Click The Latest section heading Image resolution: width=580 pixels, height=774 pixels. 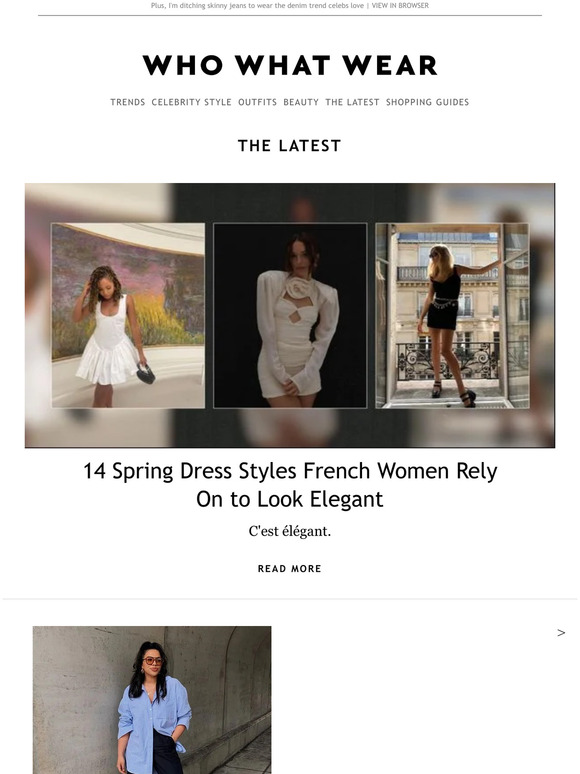click(290, 146)
